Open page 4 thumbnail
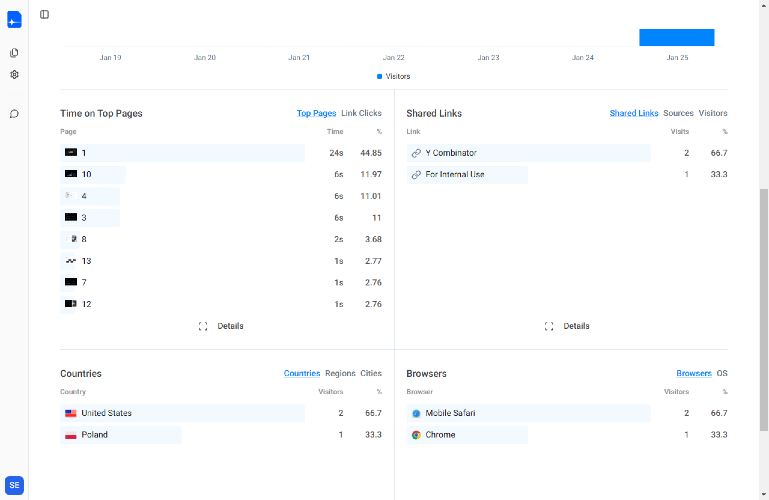Image resolution: width=769 pixels, height=500 pixels. click(71, 196)
